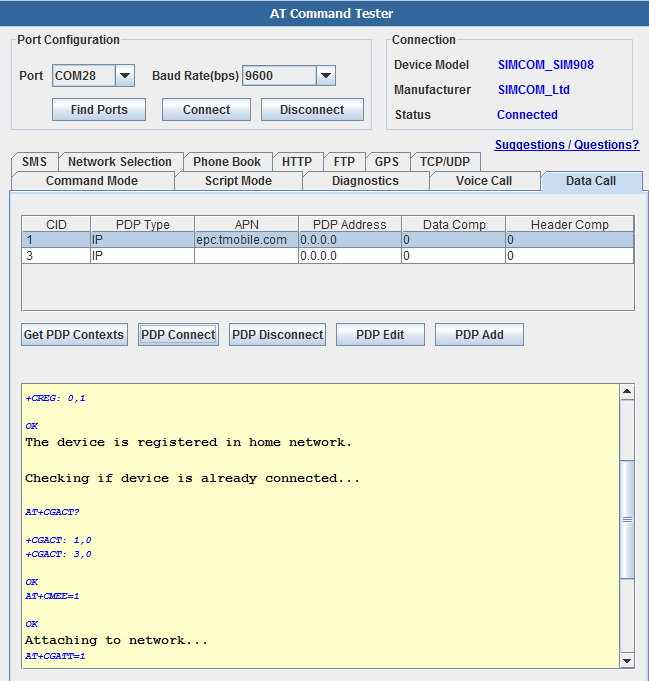Click the AT+CGATT=1 log line
The height and width of the screenshot is (681, 649).
point(55,656)
